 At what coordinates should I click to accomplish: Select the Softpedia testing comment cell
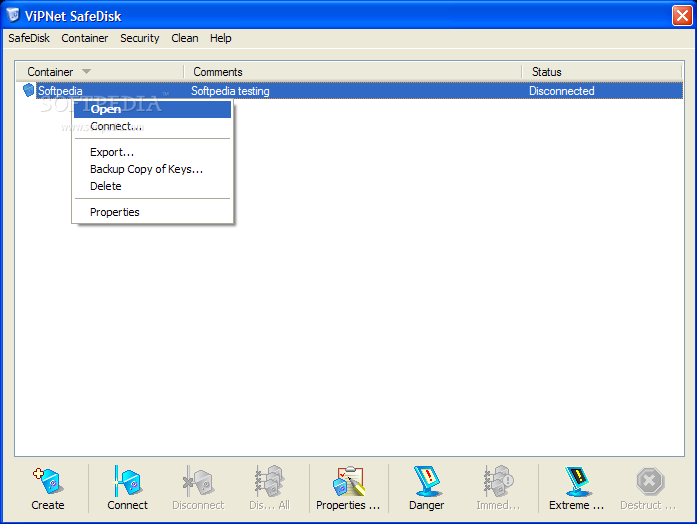click(230, 91)
